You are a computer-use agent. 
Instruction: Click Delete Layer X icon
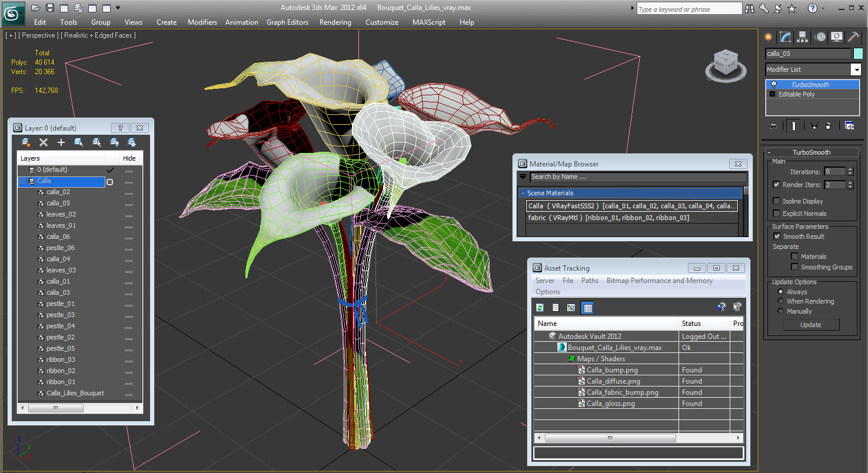click(44, 142)
